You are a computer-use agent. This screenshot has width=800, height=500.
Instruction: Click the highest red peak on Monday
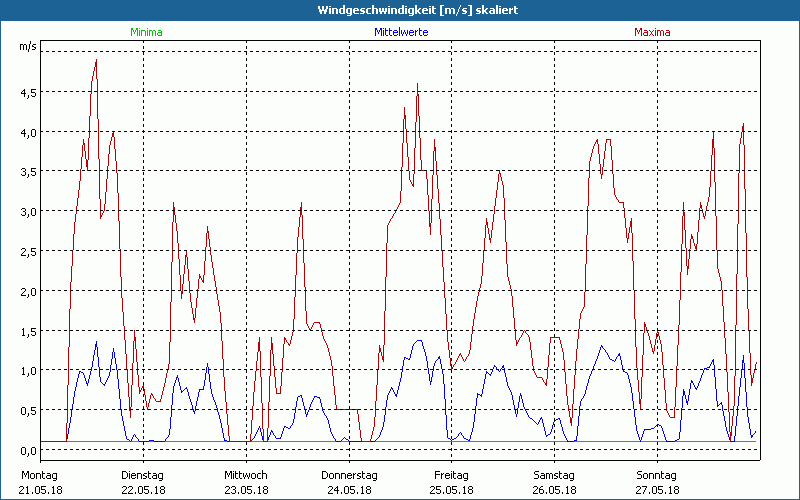[x=96, y=60]
